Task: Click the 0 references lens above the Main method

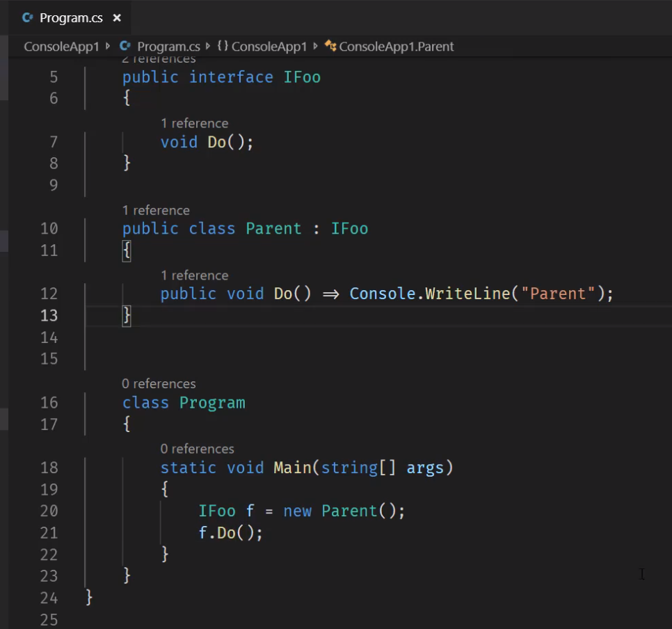Action: (197, 449)
